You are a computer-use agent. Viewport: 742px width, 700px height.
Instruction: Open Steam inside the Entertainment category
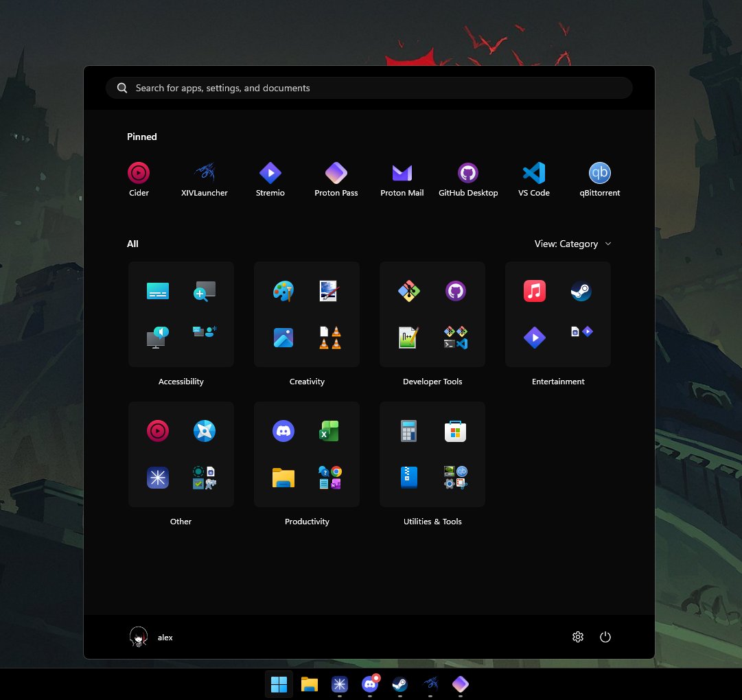[x=581, y=291]
